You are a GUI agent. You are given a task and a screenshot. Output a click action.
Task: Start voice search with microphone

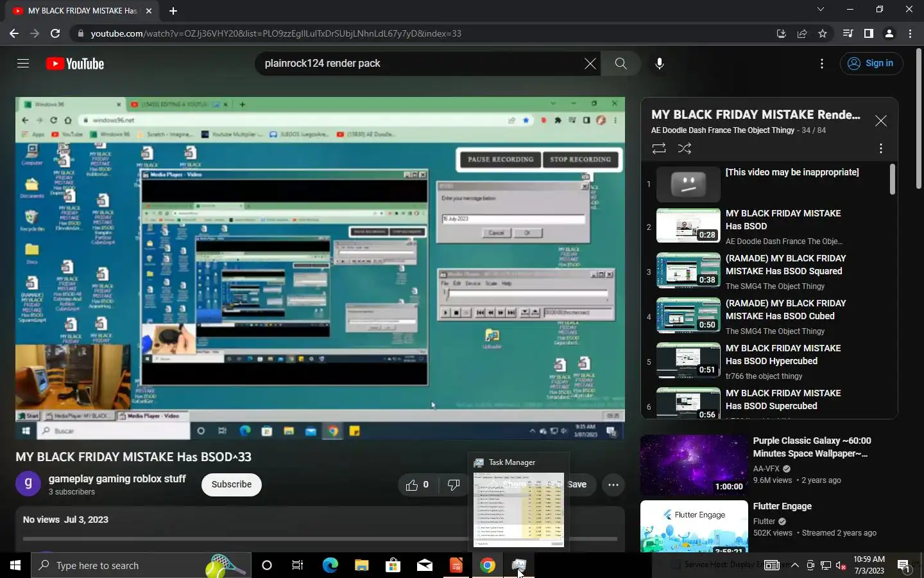(x=659, y=64)
